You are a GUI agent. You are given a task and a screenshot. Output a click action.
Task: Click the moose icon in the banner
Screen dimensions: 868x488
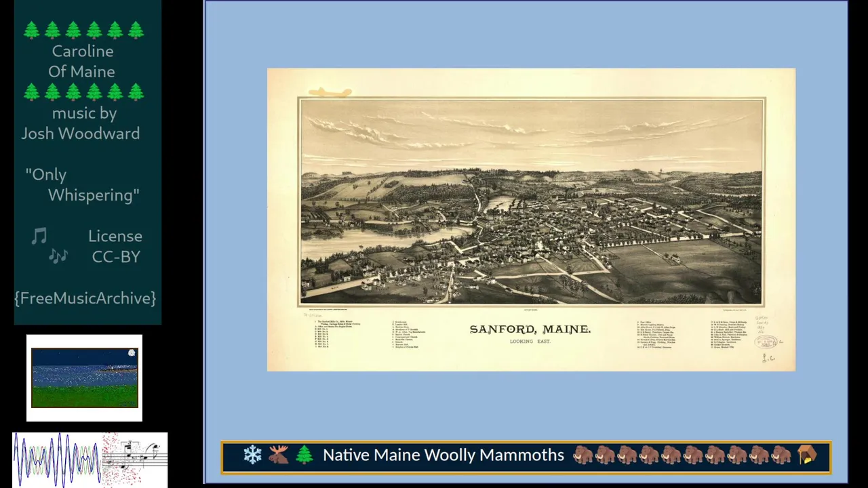click(x=278, y=455)
